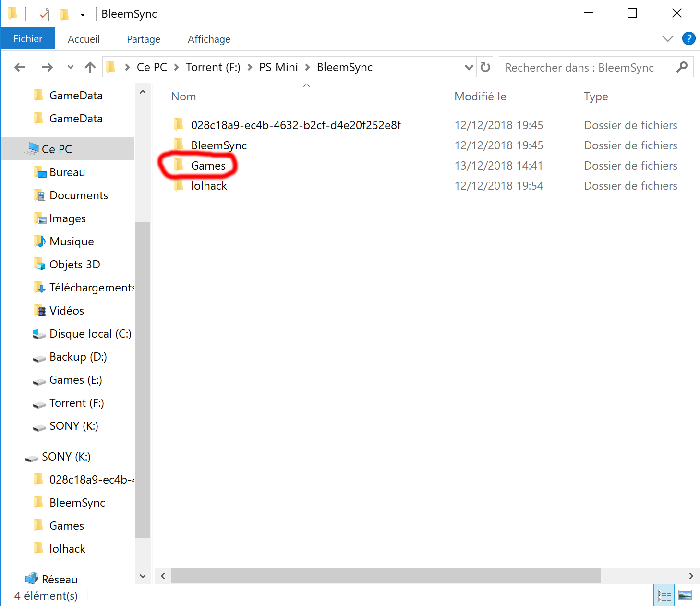Expand the ribbon with the chevron
The image size is (700, 606).
tap(667, 39)
